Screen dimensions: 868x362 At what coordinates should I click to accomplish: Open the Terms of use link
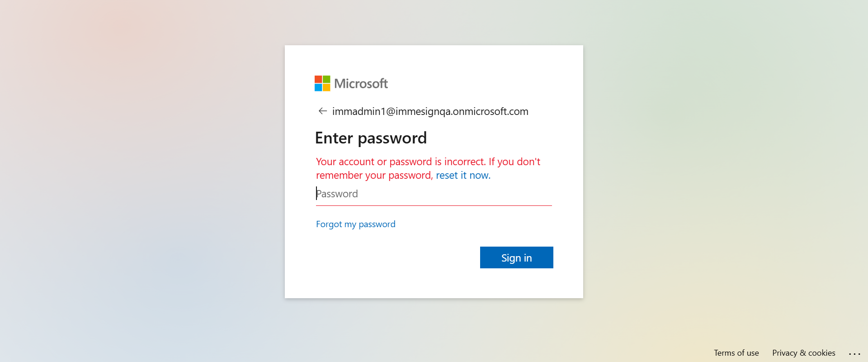(x=736, y=353)
